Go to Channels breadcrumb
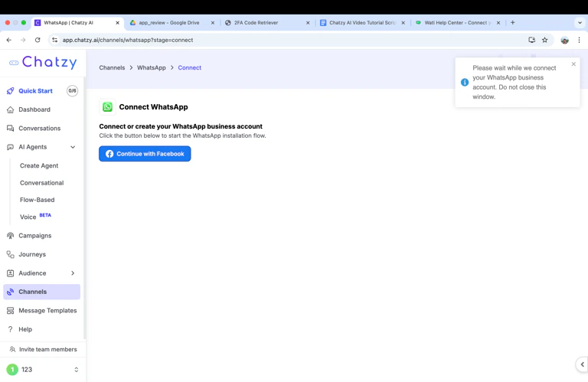The height and width of the screenshot is (382, 588). (x=112, y=67)
